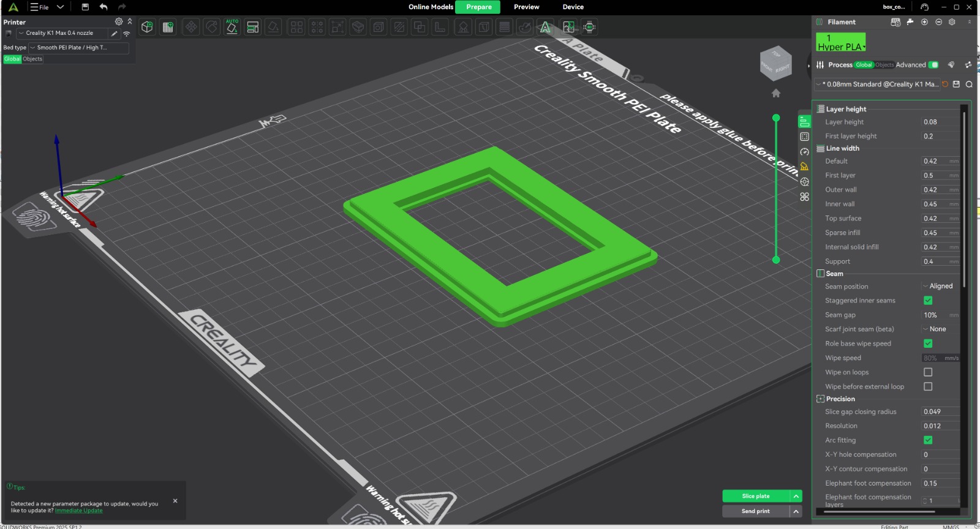Close the Tips notification
980x529 pixels.
click(x=175, y=501)
